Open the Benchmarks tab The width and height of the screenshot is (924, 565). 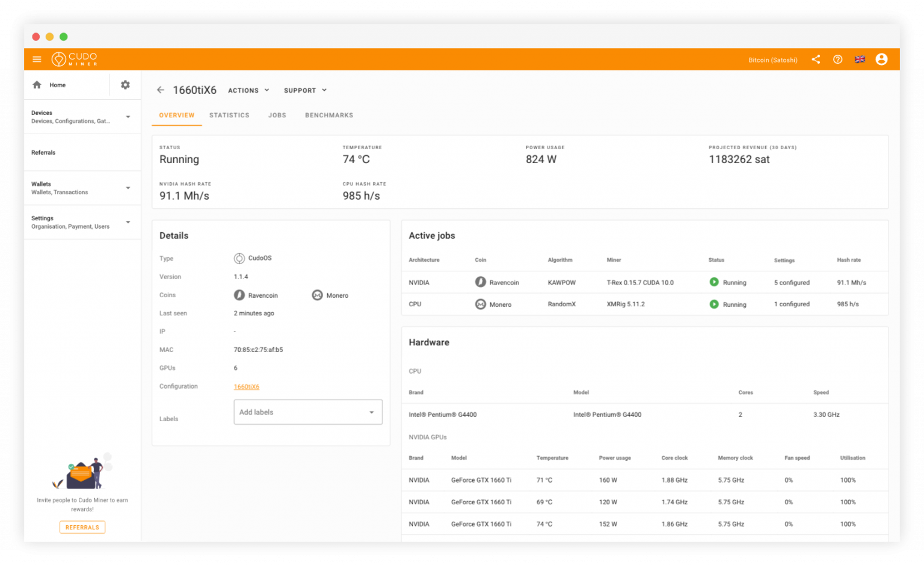328,115
